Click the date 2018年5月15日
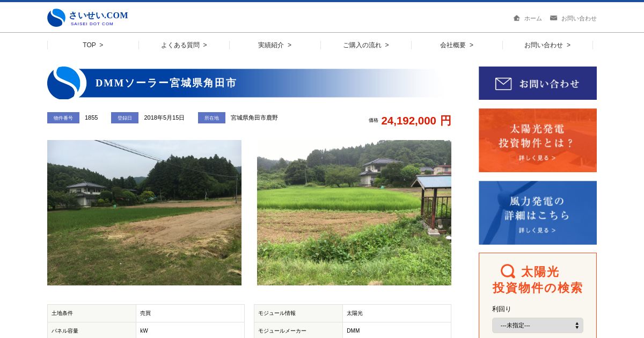Screen dimensions: 644x338 pyautogui.click(x=164, y=117)
